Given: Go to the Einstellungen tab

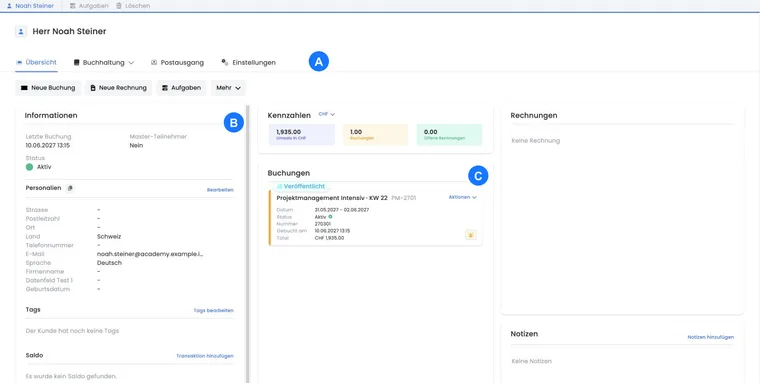Looking at the screenshot, I should [249, 63].
